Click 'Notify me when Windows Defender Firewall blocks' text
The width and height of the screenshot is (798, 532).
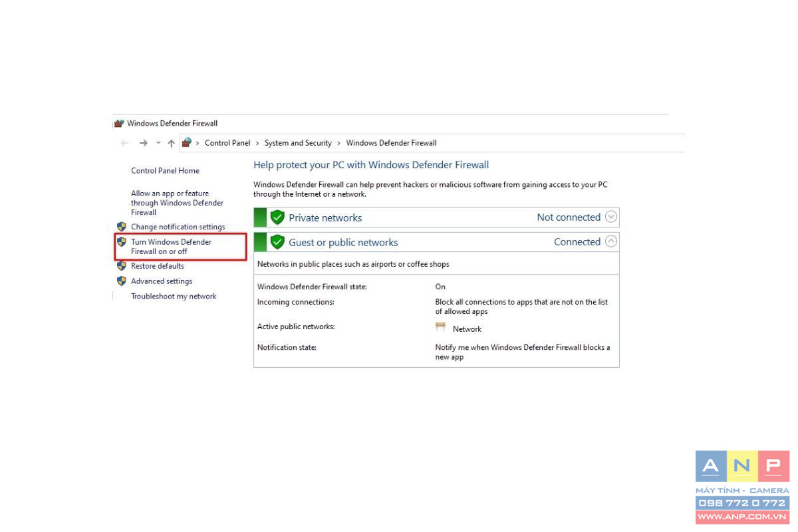pyautogui.click(x=523, y=352)
